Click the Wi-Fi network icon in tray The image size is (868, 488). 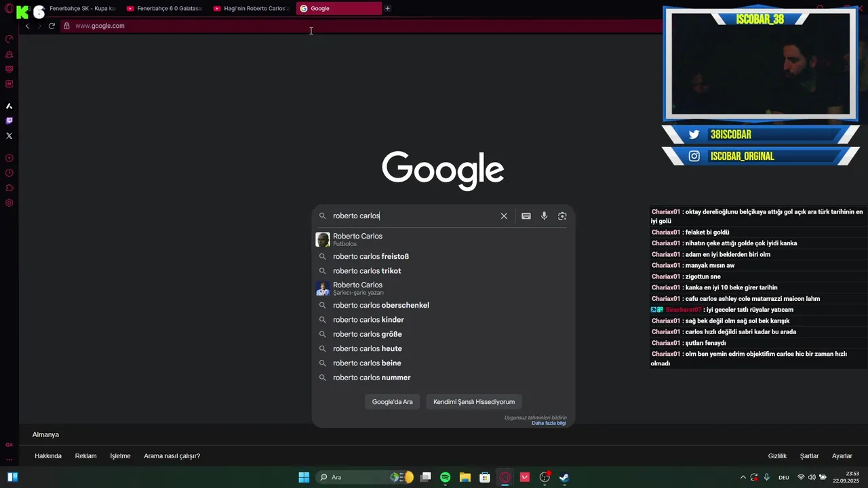tap(801, 477)
